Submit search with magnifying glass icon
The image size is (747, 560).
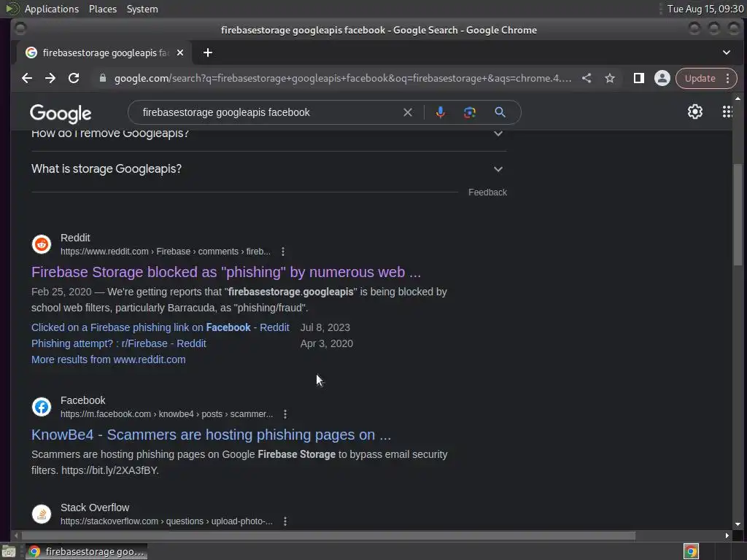point(500,112)
